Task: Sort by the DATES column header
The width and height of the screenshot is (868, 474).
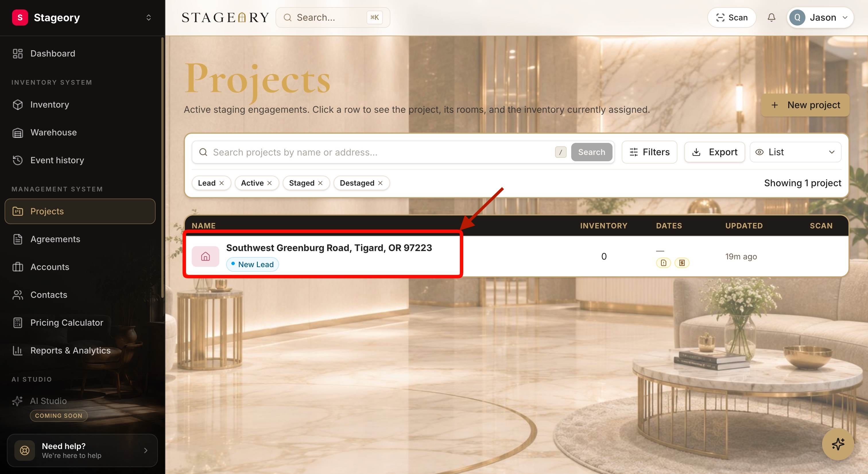Action: 669,226
